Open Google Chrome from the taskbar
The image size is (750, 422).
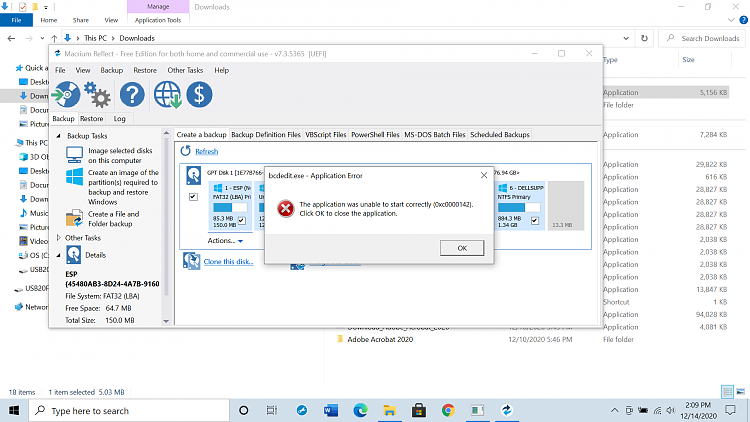point(447,410)
